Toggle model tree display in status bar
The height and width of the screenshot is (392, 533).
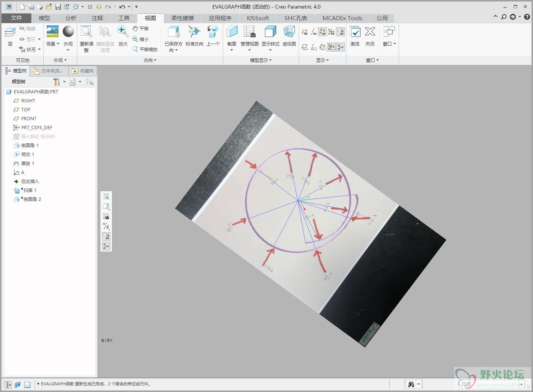click(x=8, y=385)
